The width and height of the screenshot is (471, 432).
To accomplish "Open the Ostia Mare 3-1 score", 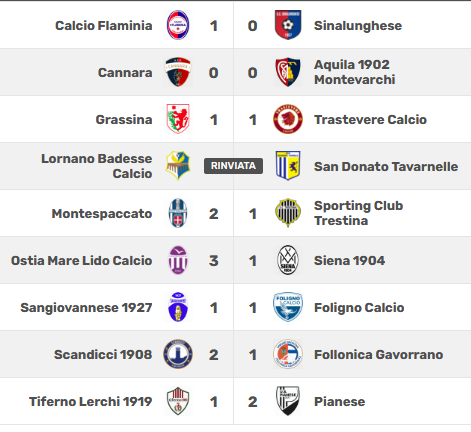I will pyautogui.click(x=233, y=260).
